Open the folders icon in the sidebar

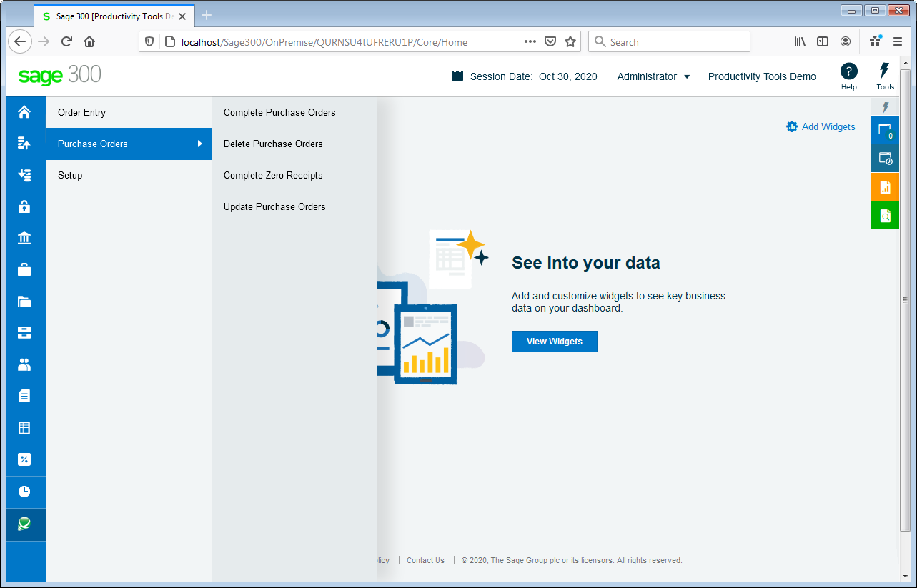pyautogui.click(x=24, y=301)
